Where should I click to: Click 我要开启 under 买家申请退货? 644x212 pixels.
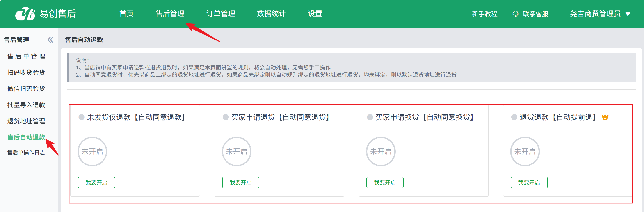(240, 182)
